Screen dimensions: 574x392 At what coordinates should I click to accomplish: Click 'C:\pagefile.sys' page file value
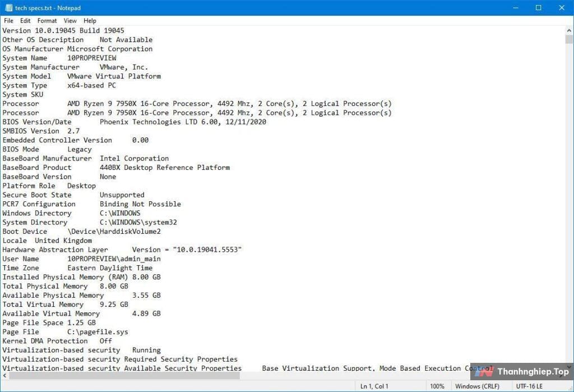(98, 332)
